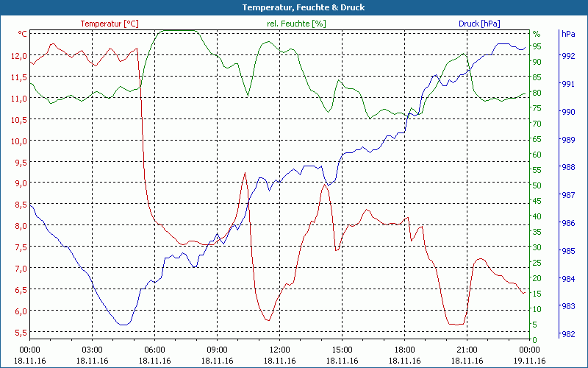
Task: Click the 09:00 time axis label
Action: [217, 350]
